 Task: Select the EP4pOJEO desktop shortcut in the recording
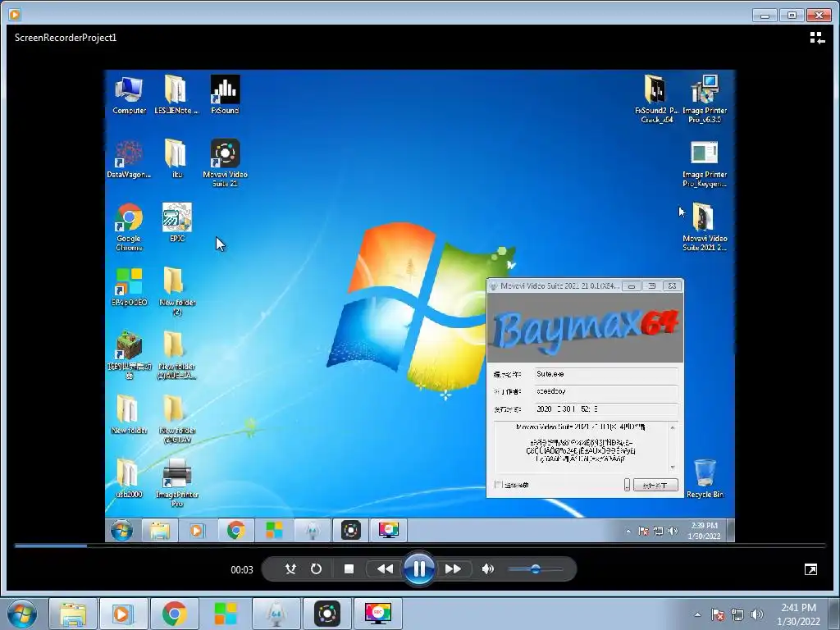[x=129, y=287]
